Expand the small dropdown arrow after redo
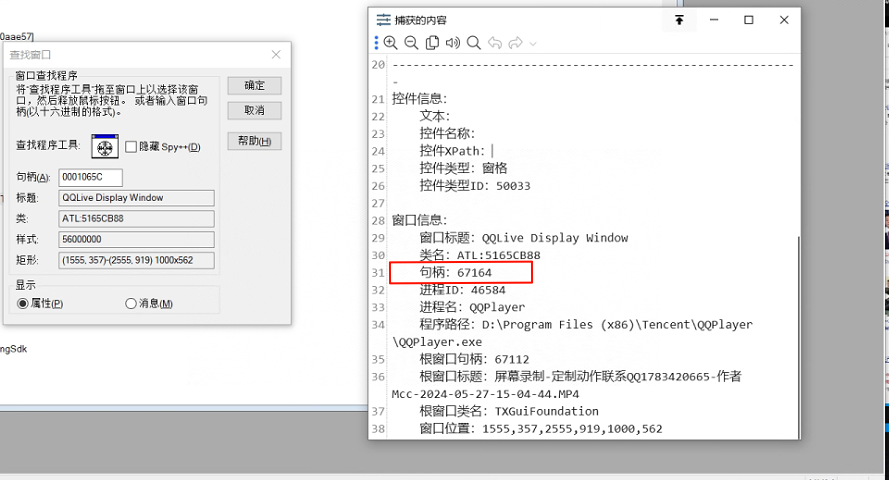This screenshot has width=889, height=480. (x=532, y=43)
